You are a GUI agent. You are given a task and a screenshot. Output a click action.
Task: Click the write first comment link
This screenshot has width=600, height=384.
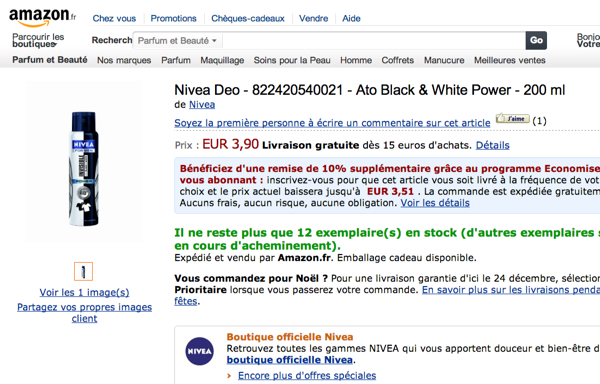coord(332,123)
